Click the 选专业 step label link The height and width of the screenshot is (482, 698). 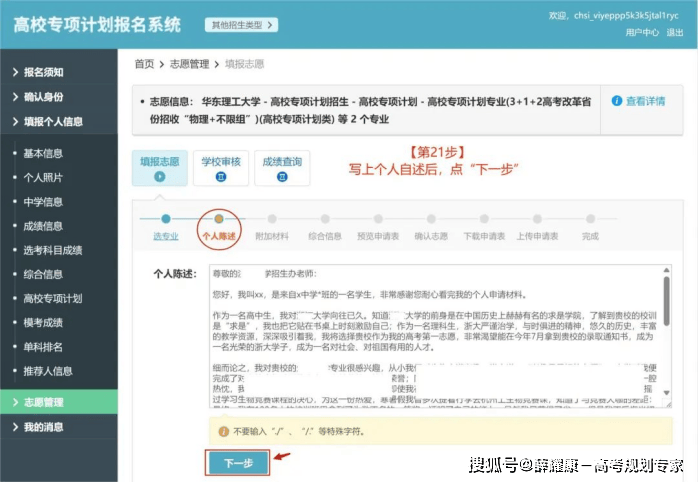166,236
